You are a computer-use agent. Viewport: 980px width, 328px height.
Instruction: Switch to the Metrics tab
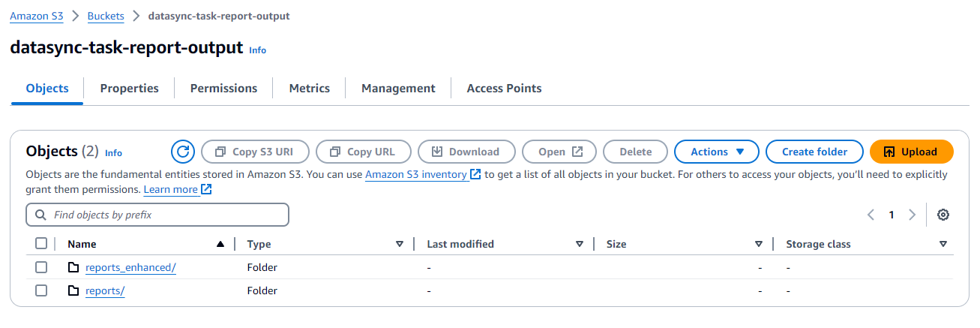310,88
